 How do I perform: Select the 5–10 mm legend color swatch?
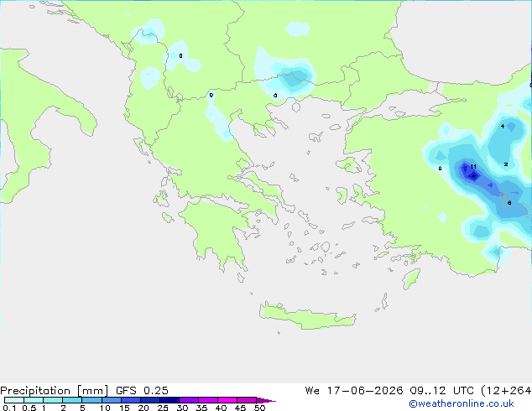[91, 400]
